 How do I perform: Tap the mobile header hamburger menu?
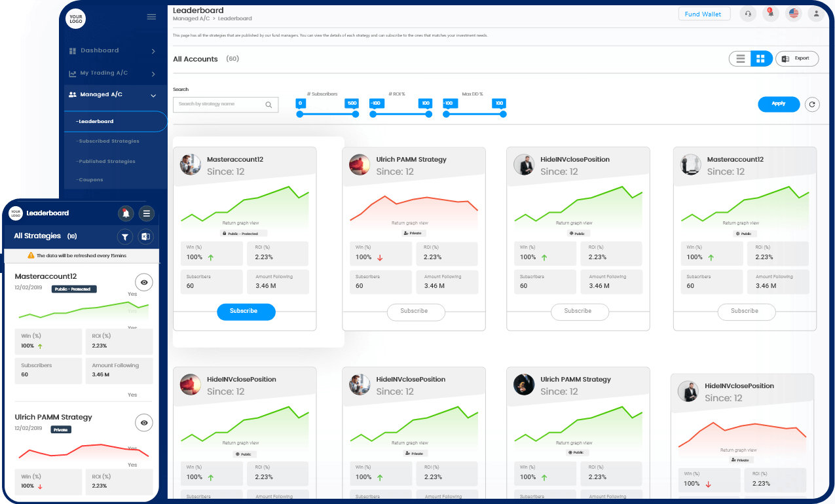(147, 213)
